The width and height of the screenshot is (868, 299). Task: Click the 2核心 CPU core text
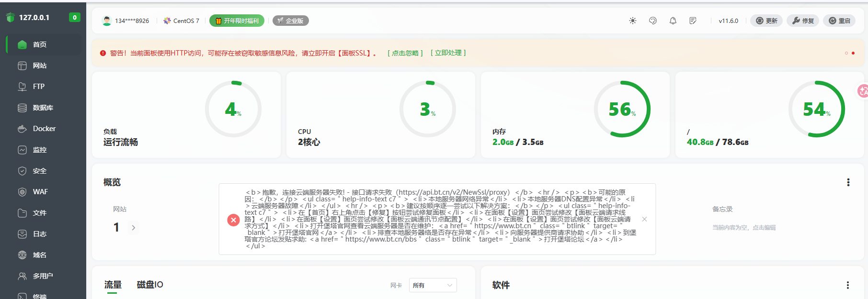[309, 142]
